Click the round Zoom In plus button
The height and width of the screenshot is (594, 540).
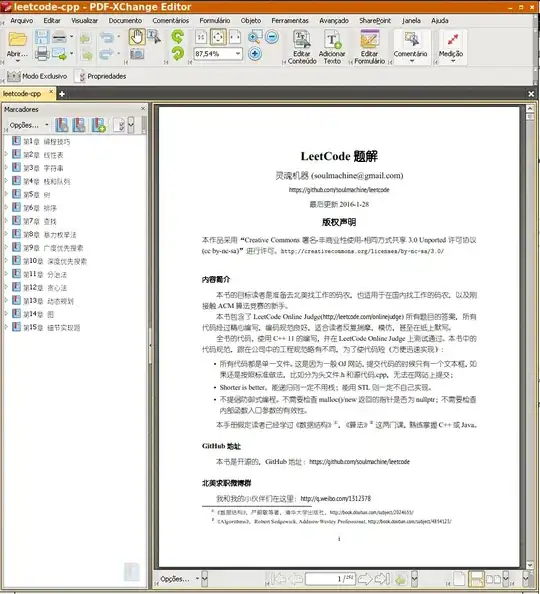click(255, 54)
